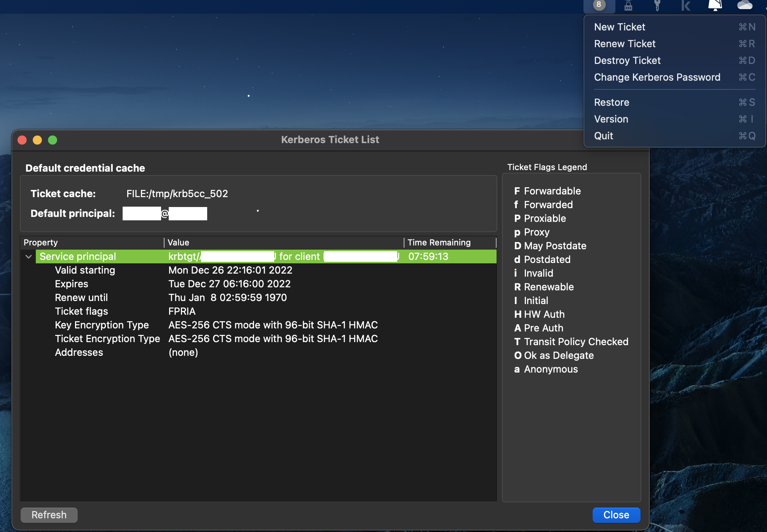Click the ticket hours badge menu bar icon
The width and height of the screenshot is (767, 532).
[x=599, y=5]
